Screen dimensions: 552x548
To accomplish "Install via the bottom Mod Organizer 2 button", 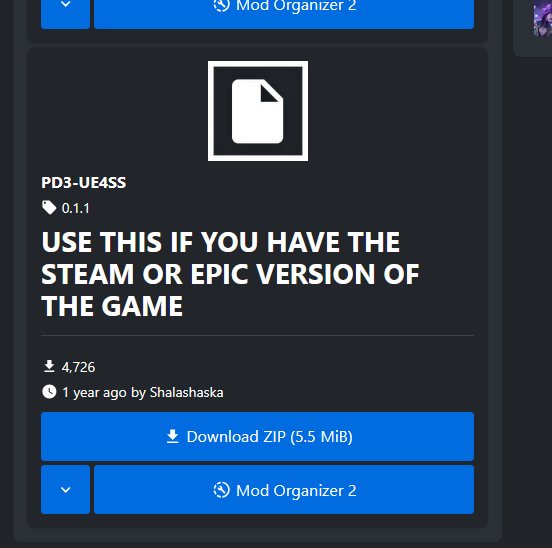I will click(284, 490).
